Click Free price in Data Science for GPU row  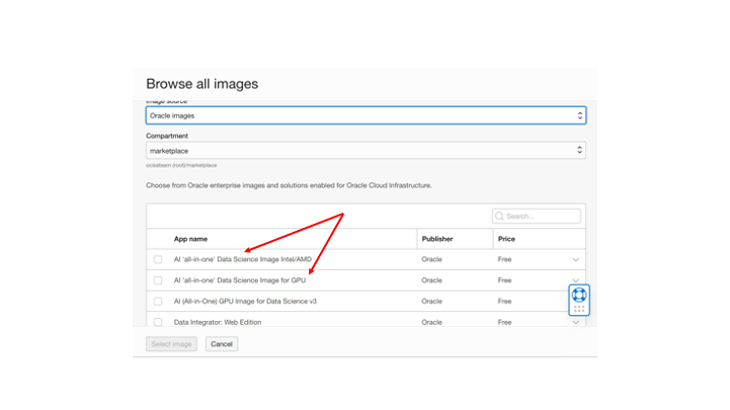click(x=505, y=280)
